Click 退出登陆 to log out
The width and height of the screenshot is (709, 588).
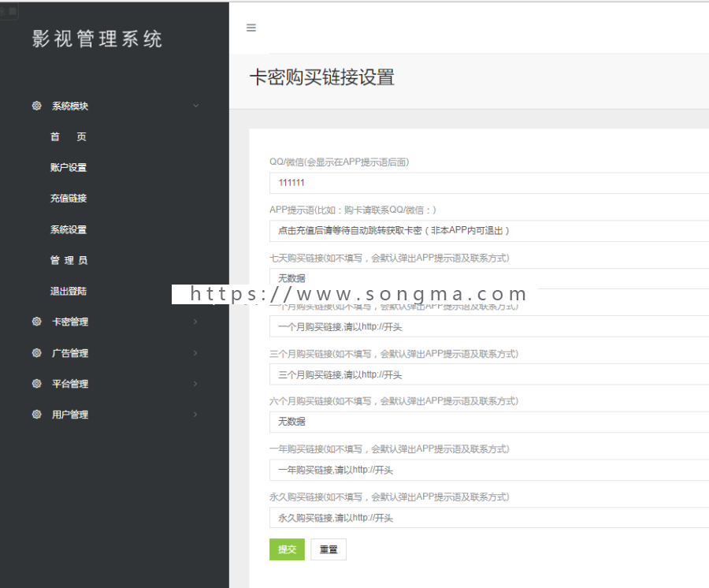tap(69, 291)
